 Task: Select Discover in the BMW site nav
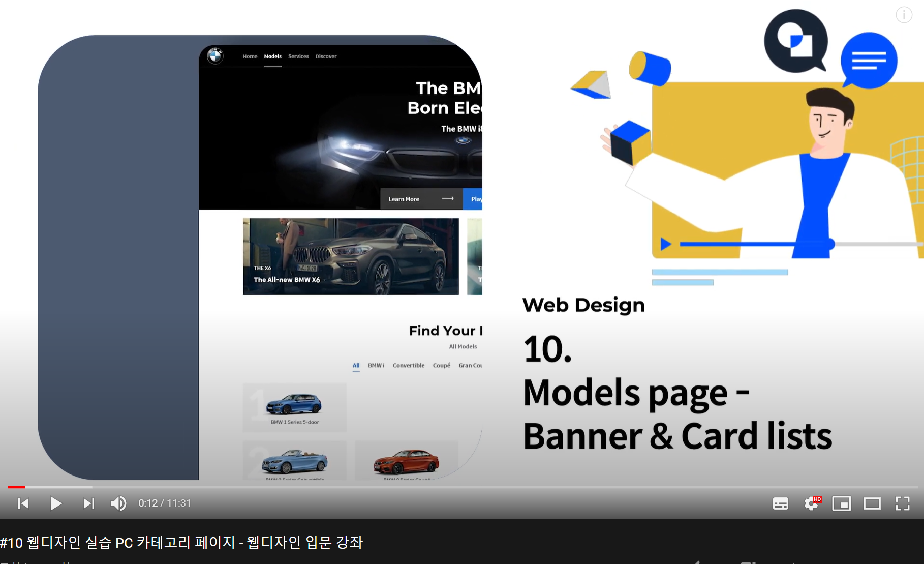point(326,56)
